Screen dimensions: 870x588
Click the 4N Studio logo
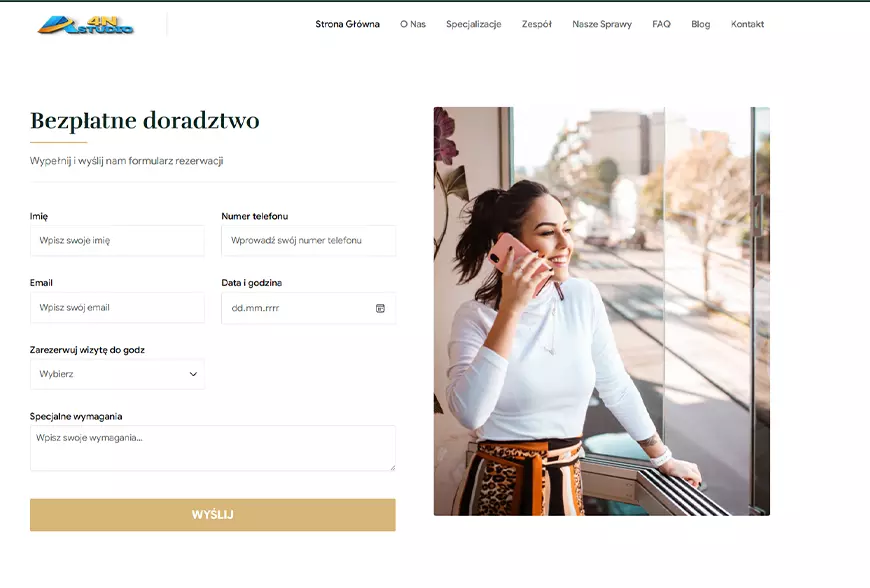[85, 25]
